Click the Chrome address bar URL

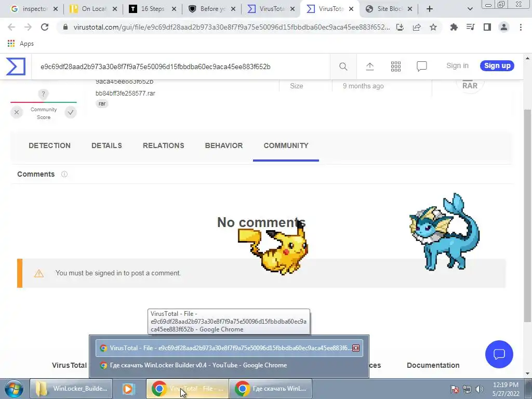tap(231, 27)
